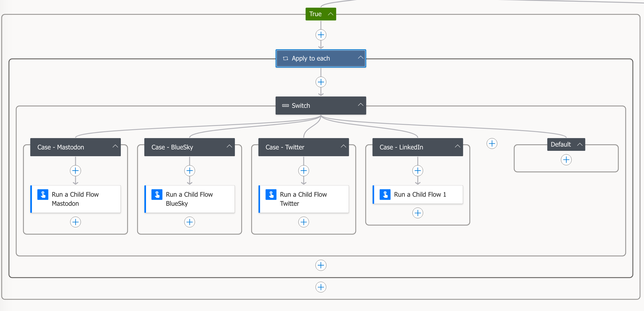Add an action below Run a Child Flow Mastodon
The height and width of the screenshot is (311, 644).
(x=76, y=222)
